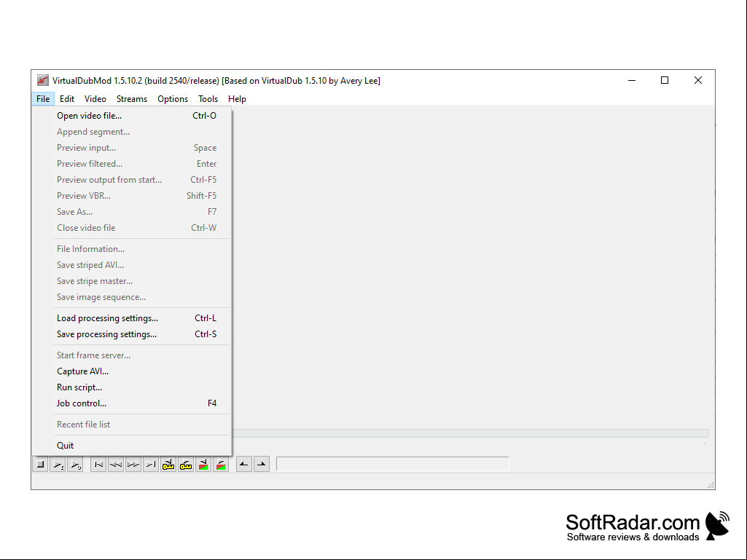Viewport: 747px width, 560px height.
Task: Set selection start mark-in button
Action: click(x=244, y=465)
